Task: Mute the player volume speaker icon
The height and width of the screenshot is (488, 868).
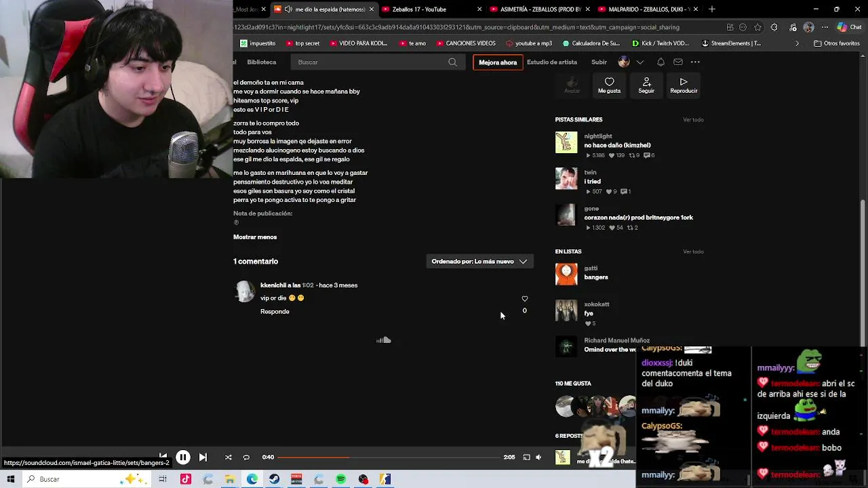Action: pyautogui.click(x=538, y=457)
